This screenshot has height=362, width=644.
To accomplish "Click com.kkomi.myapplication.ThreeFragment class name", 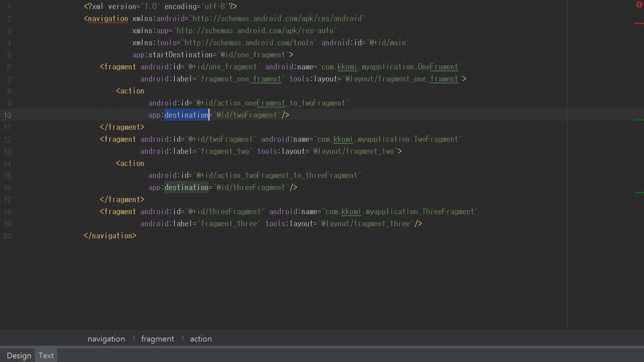I will [400, 212].
